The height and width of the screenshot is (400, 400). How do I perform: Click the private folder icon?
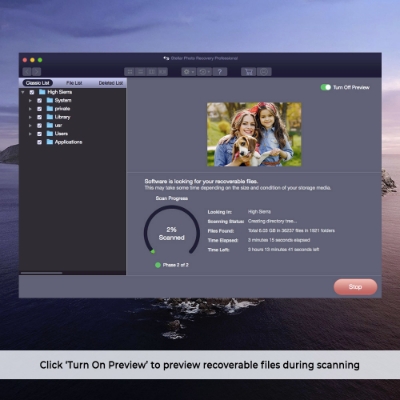pos(50,108)
